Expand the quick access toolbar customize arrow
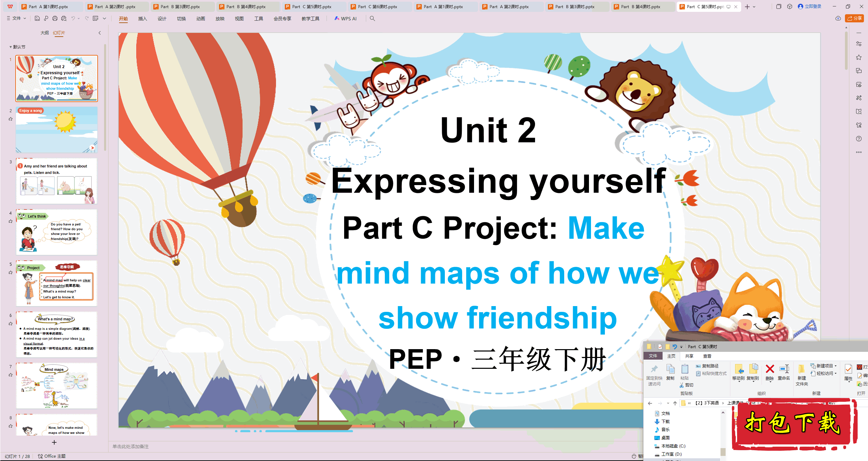Viewport: 868px width, 461px height. (104, 19)
